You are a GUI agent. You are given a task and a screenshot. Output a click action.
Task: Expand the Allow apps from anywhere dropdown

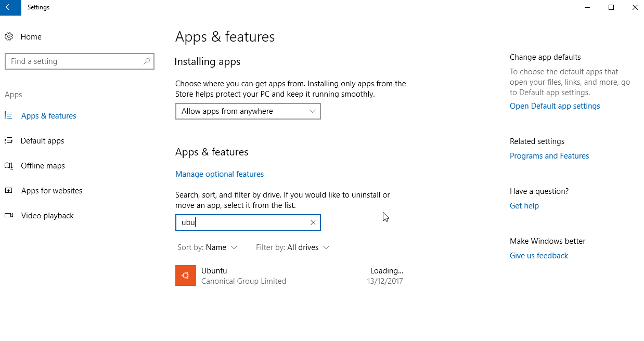pyautogui.click(x=248, y=111)
